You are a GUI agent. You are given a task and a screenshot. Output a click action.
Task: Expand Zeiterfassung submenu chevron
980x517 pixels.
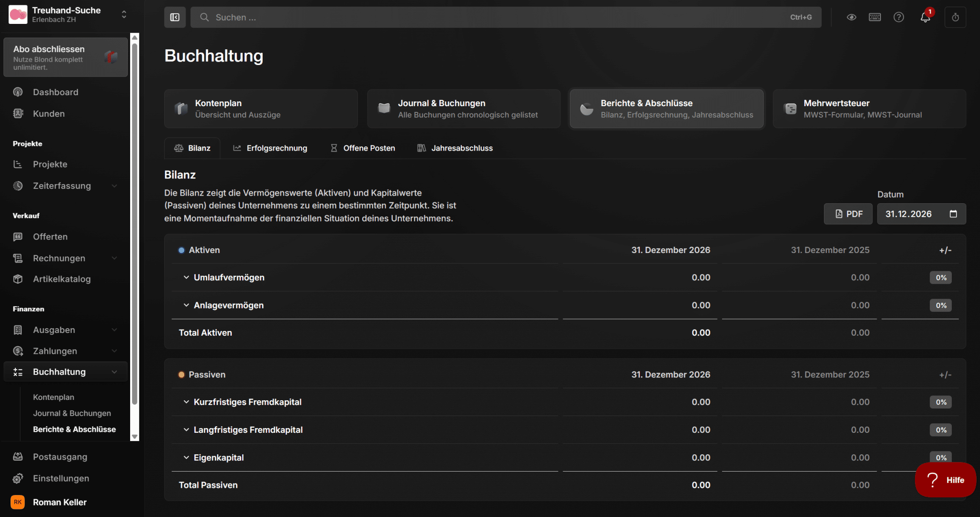(x=114, y=186)
